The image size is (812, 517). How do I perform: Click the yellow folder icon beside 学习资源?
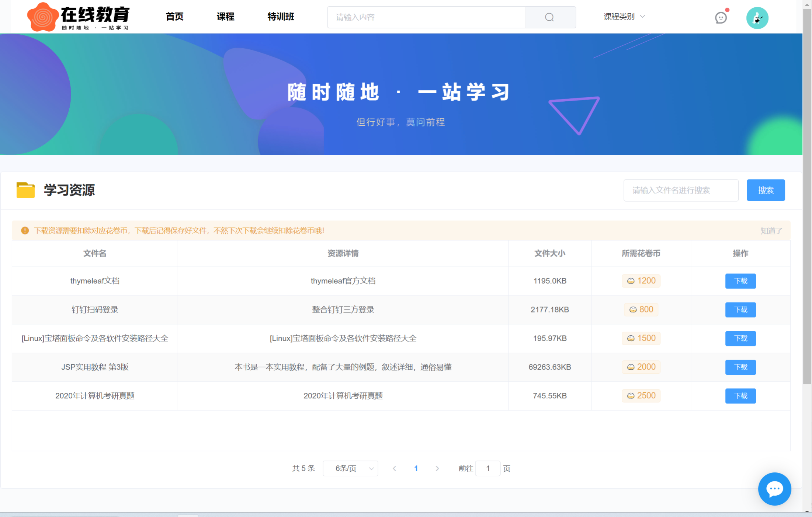pos(25,190)
